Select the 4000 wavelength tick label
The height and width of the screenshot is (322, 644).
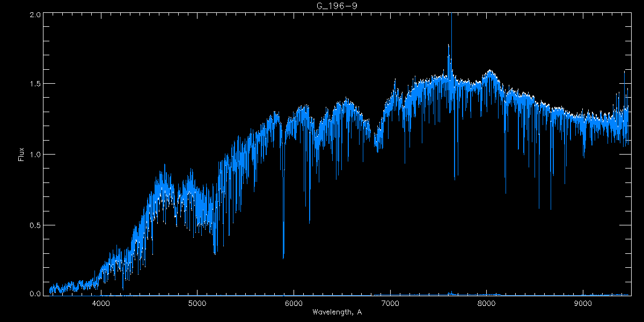click(x=101, y=303)
